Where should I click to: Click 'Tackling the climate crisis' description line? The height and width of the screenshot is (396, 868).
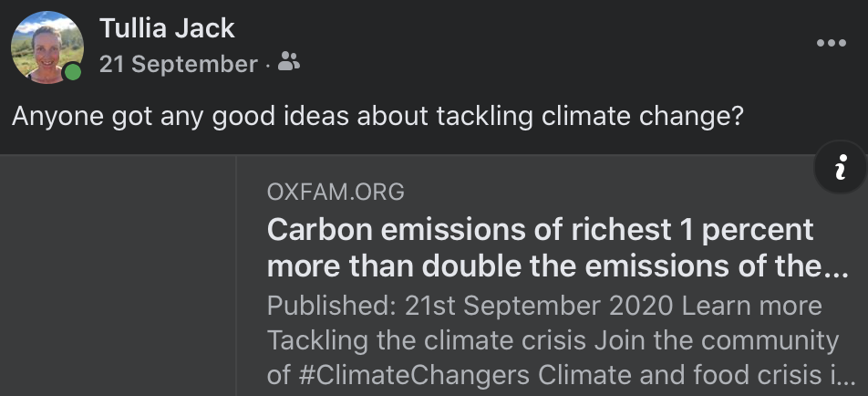[x=427, y=340]
